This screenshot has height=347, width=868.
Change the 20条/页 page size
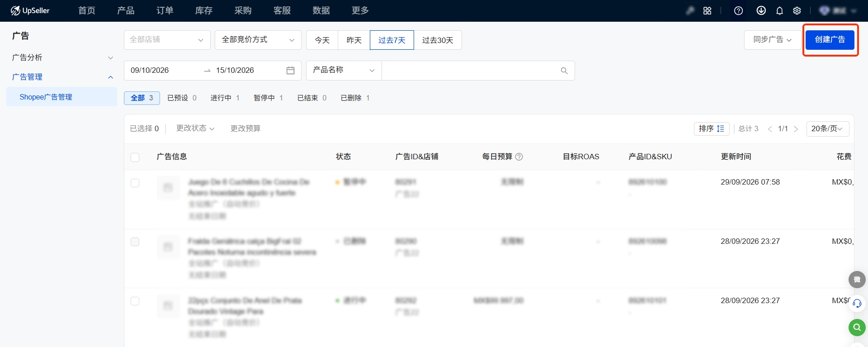tap(828, 129)
